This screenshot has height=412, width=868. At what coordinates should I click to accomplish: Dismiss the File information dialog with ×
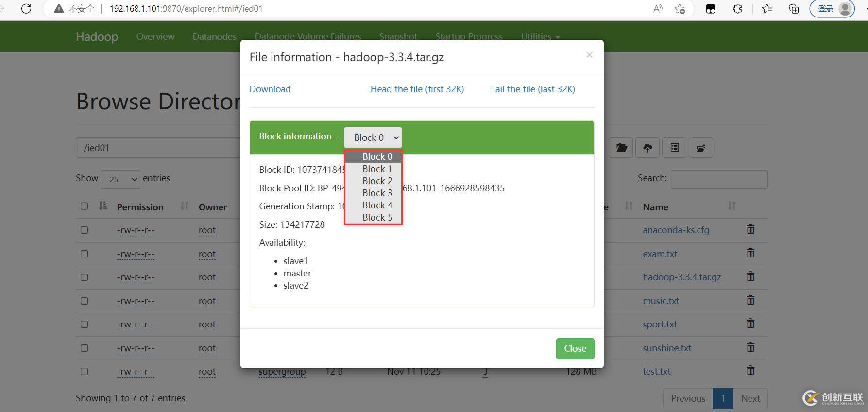tap(589, 55)
